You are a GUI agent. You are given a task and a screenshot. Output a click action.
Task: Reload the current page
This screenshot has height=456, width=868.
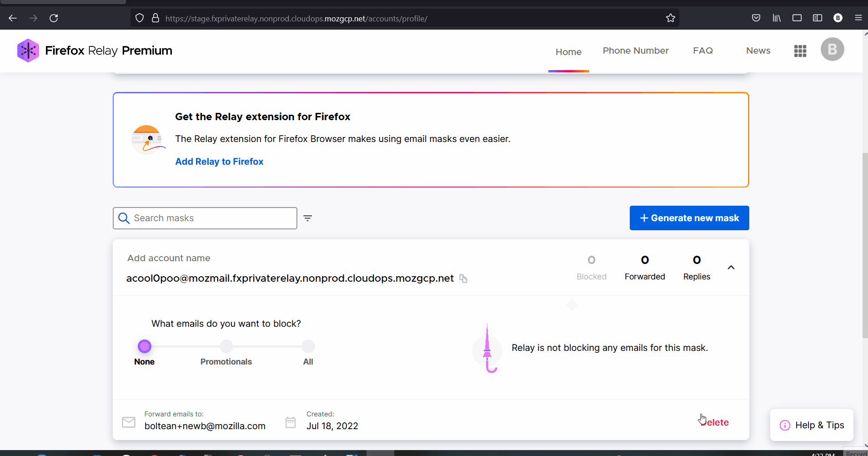point(54,18)
